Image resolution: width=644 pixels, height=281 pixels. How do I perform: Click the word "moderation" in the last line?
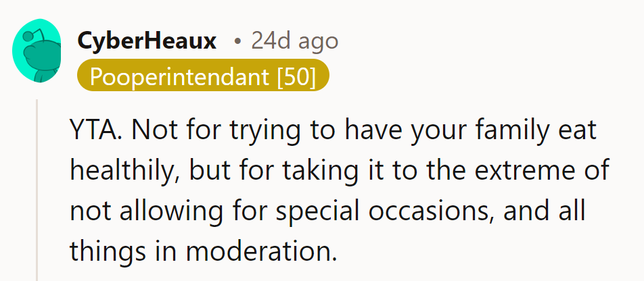click(260, 251)
